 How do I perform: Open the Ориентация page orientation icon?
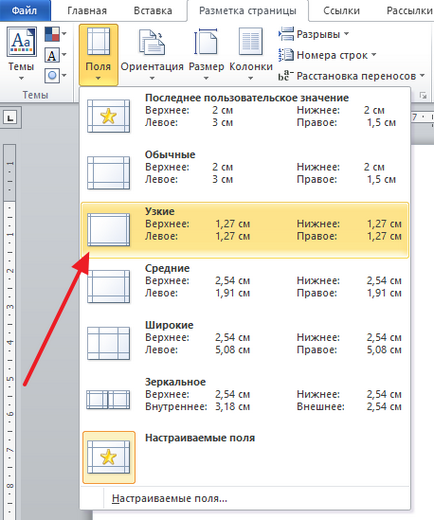pos(152,42)
